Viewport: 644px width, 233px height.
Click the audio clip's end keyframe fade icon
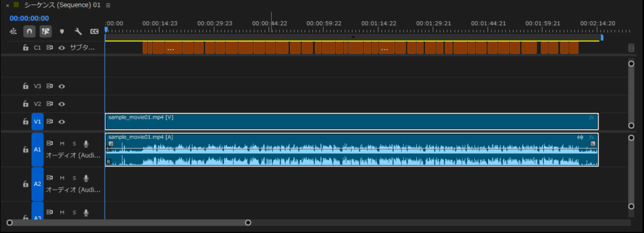point(592,144)
